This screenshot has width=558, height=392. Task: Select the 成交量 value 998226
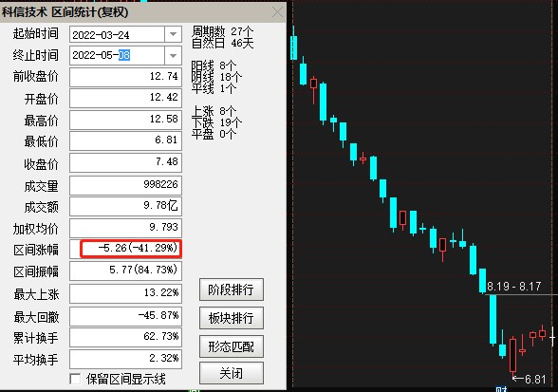click(125, 185)
